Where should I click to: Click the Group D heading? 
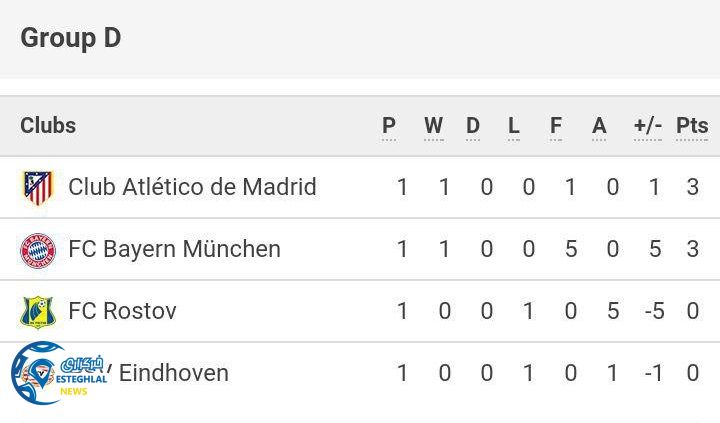tap(70, 38)
